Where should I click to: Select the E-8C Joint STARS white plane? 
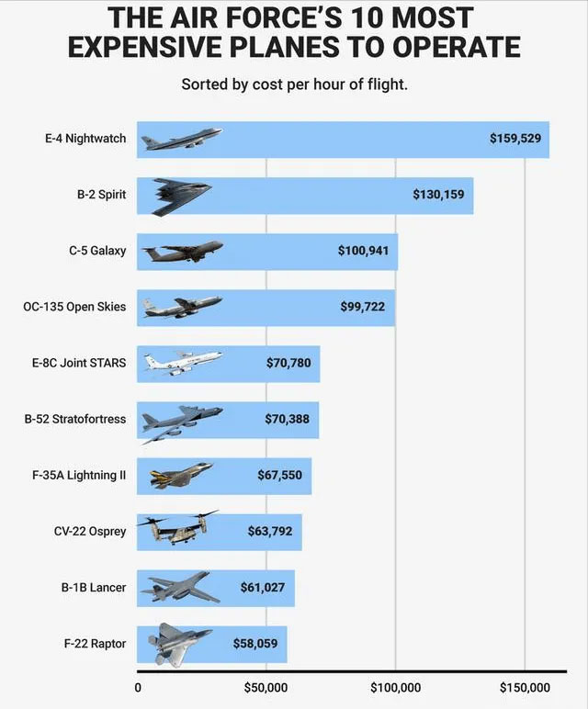point(183,364)
